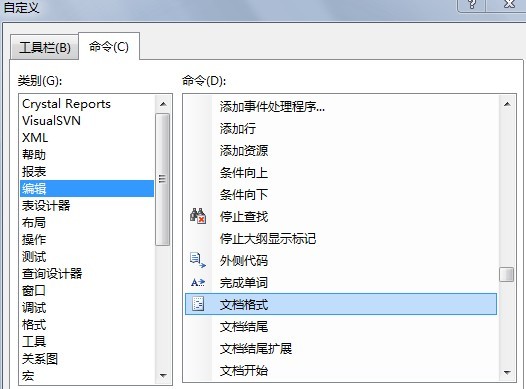The height and width of the screenshot is (389, 526).
Task: Select the 命令(C) tab
Action: click(x=109, y=47)
